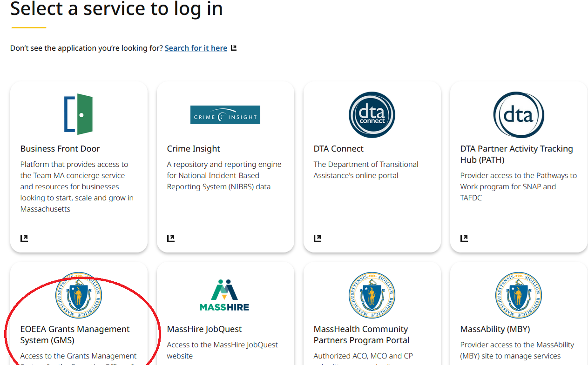The width and height of the screenshot is (588, 365).
Task: Open the state seal on EOEEA Grants card
Action: coord(79,295)
